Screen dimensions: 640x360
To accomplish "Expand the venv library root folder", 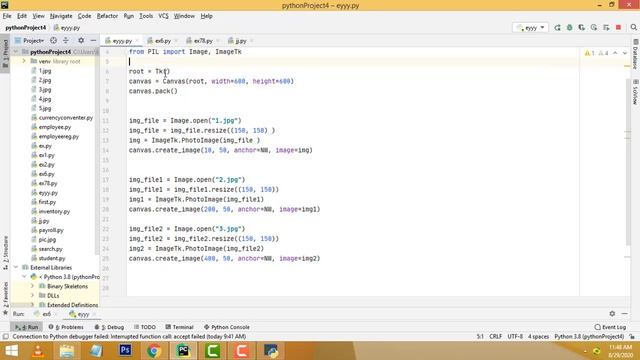I will point(24,61).
